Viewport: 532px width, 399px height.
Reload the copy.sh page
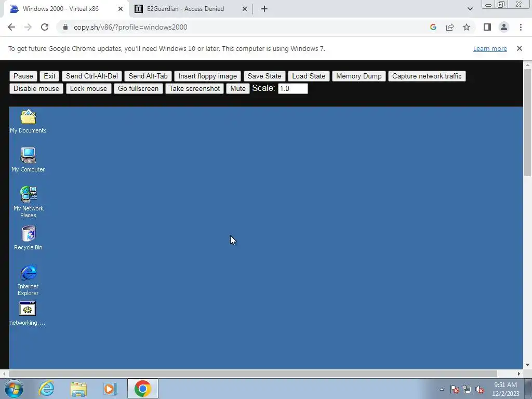pos(45,27)
